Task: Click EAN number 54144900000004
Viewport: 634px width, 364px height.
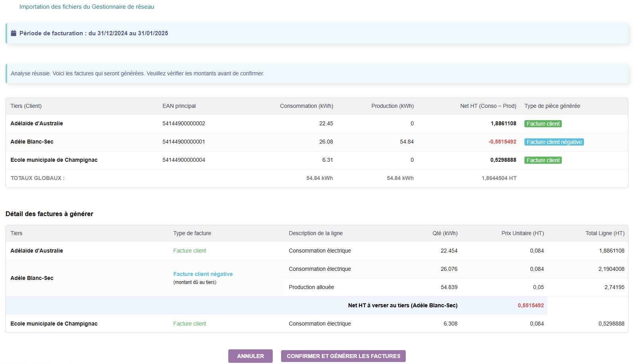Action: (184, 160)
